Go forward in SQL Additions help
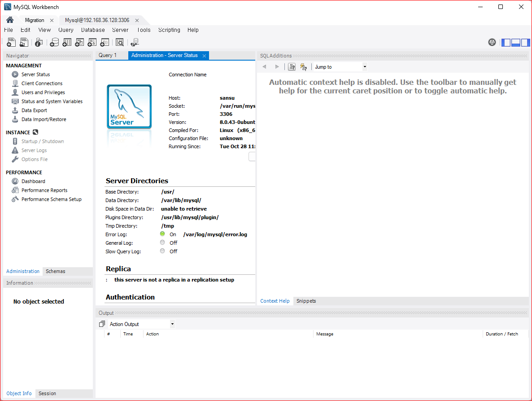Screen dimensions: 532x401 tap(277, 67)
